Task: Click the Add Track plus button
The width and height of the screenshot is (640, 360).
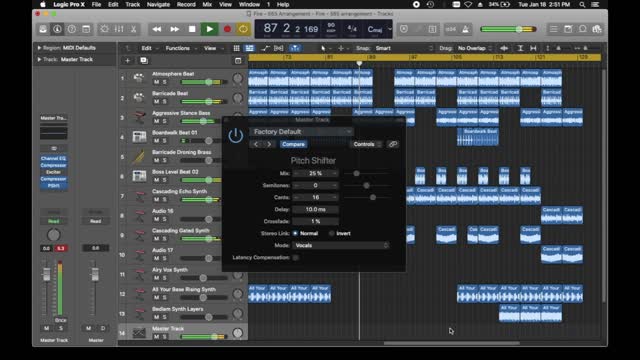Action: point(127,60)
